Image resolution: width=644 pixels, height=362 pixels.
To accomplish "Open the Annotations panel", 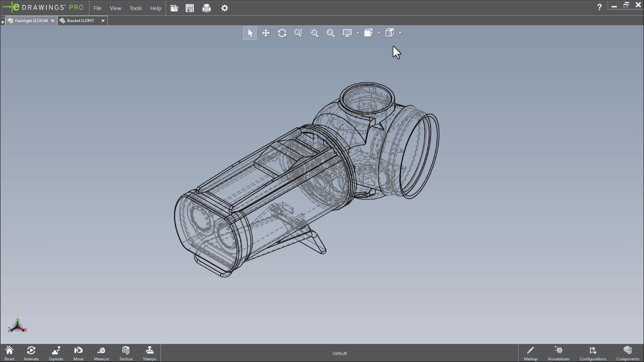I will coord(558,353).
